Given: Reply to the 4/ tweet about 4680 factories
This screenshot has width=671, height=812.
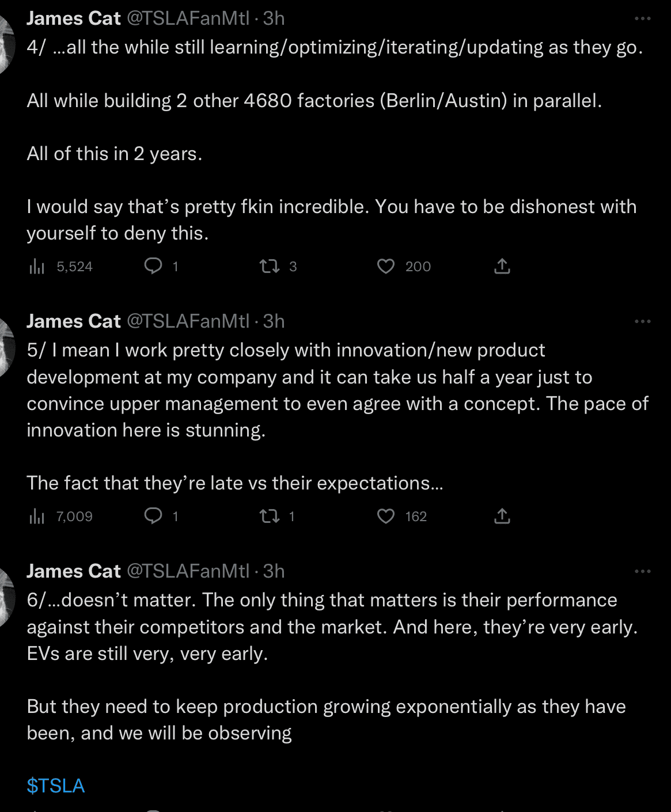Looking at the screenshot, I should (x=153, y=266).
